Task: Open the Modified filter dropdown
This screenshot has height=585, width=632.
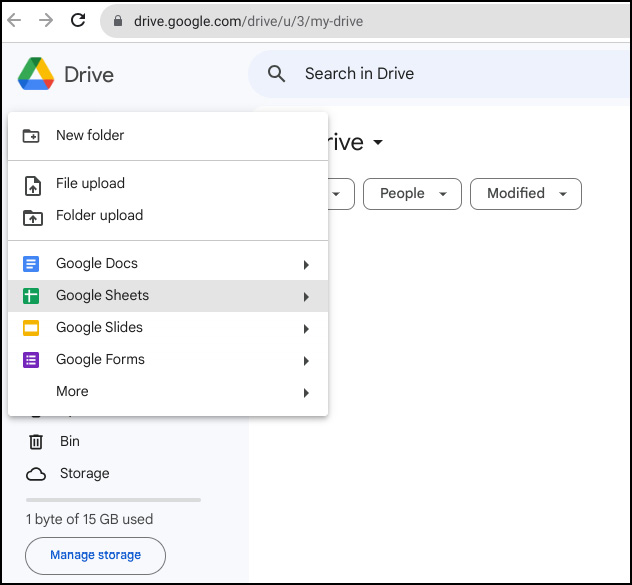Action: 526,194
